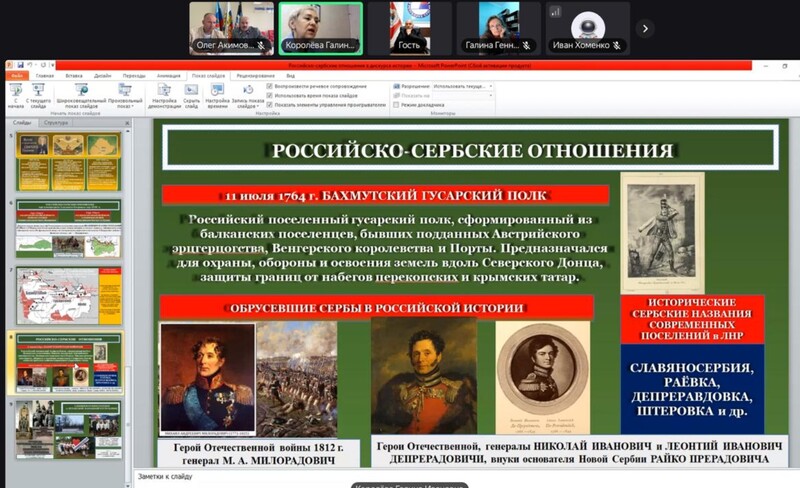Click battle painting image on slide
The width and height of the screenshot is (800, 488).
point(297,379)
